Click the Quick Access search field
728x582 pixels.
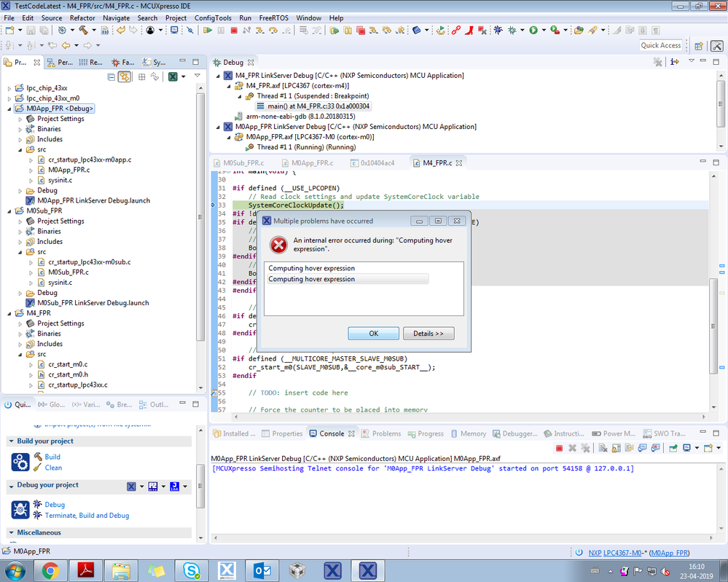click(661, 45)
